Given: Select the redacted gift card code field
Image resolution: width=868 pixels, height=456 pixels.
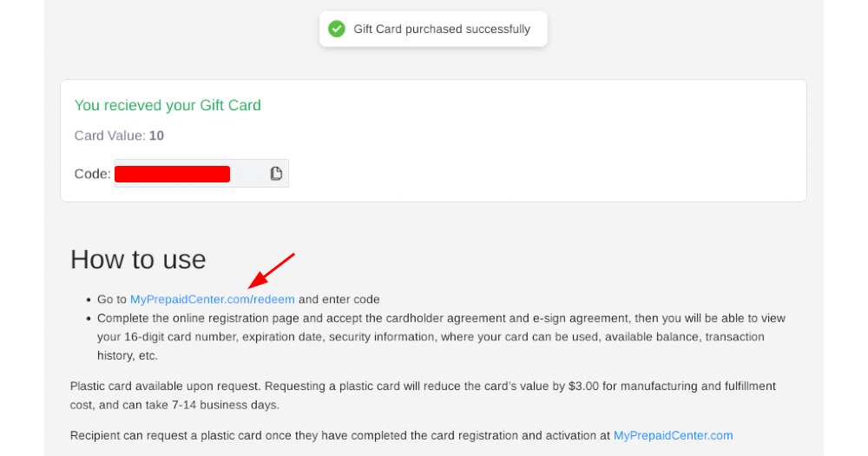Looking at the screenshot, I should (201, 174).
